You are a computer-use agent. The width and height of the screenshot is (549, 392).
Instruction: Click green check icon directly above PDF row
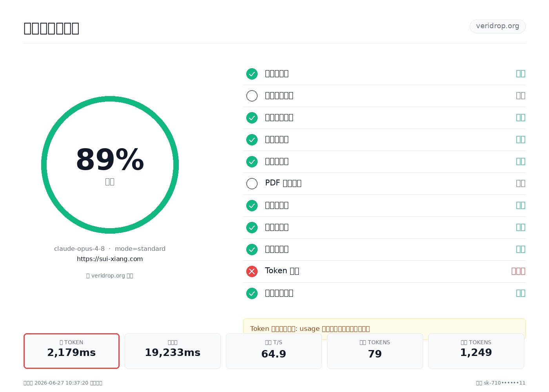[x=252, y=162]
